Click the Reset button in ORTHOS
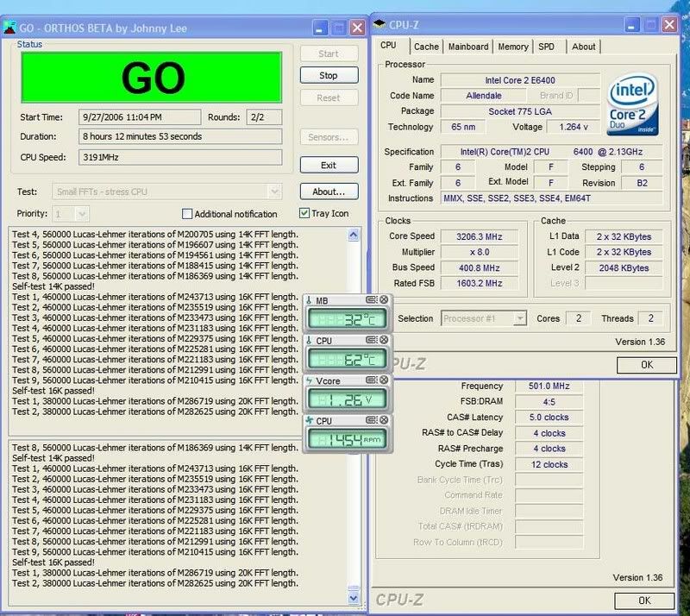Screen dimensions: 690x616 [329, 97]
